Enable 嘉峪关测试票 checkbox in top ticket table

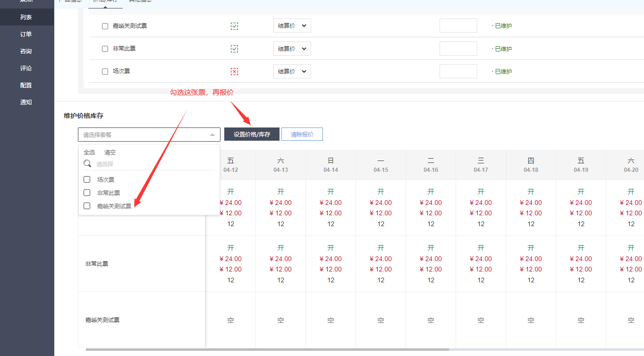(105, 26)
